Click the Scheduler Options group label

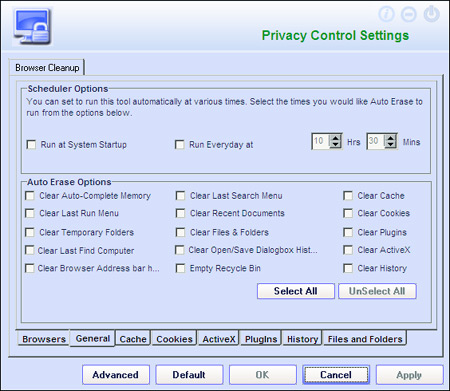point(68,89)
